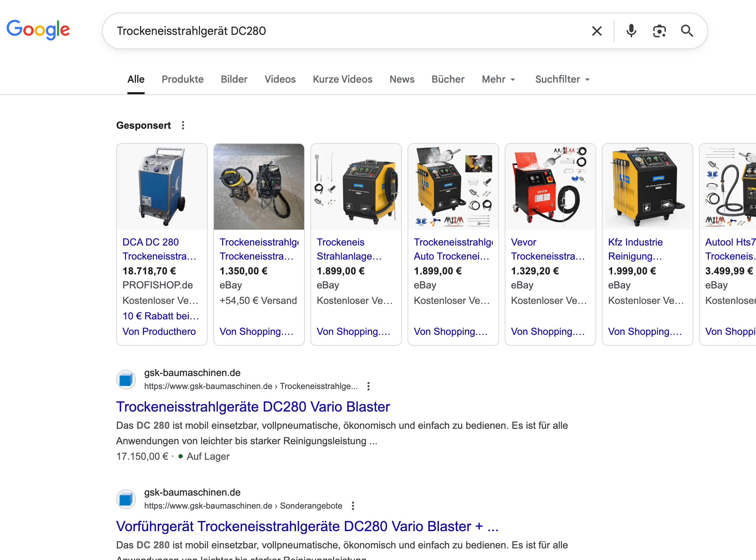Open Vorführgerät Trockeneisstrahlgeräte DC280 result link
This screenshot has height=560, width=756.
307,526
